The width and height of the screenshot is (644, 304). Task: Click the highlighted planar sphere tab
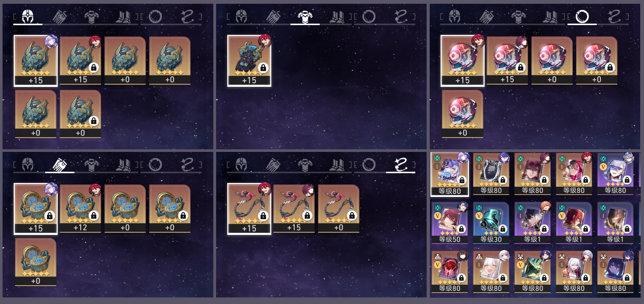click(x=582, y=17)
